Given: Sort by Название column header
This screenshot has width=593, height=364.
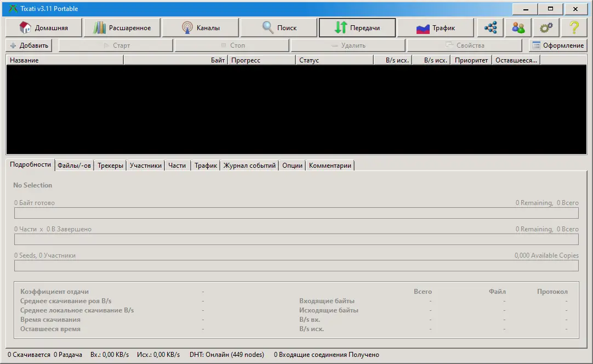Looking at the screenshot, I should tap(65, 60).
